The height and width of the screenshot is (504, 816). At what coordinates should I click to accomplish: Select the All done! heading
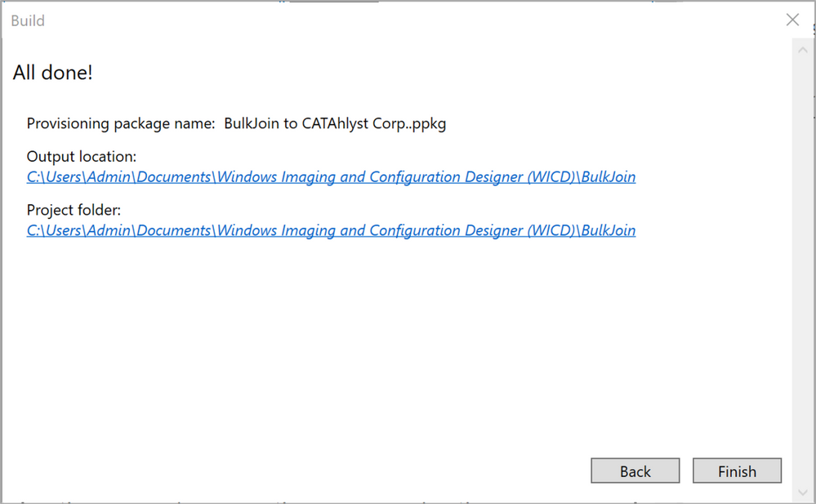click(52, 73)
